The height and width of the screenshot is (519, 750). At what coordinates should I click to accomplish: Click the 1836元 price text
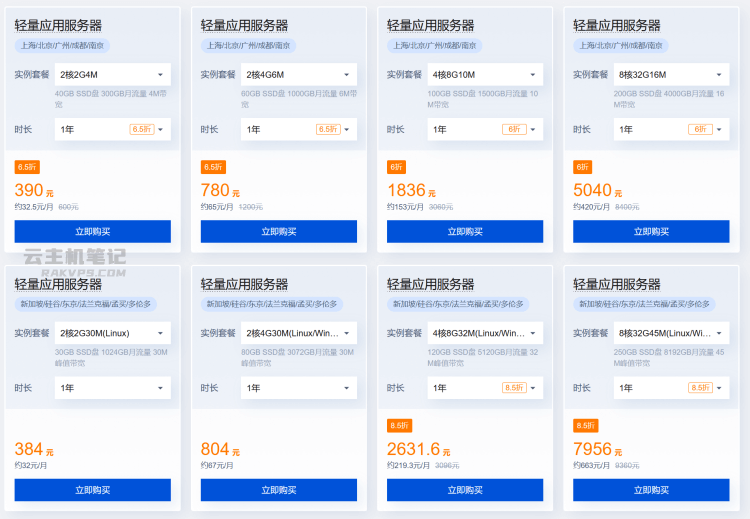click(411, 190)
